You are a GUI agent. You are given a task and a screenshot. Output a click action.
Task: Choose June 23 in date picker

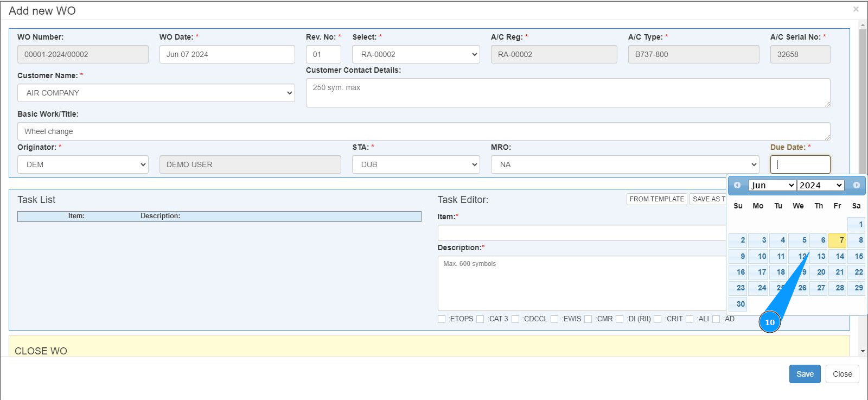738,288
